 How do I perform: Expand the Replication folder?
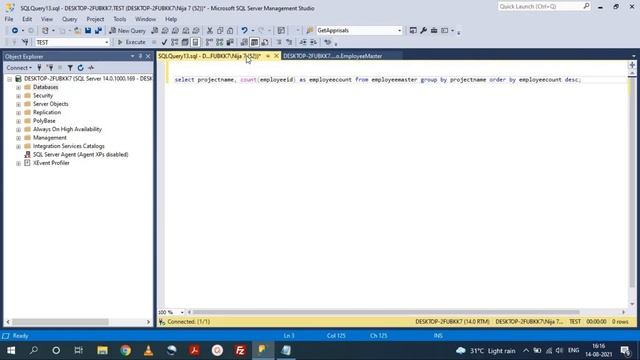click(x=18, y=113)
